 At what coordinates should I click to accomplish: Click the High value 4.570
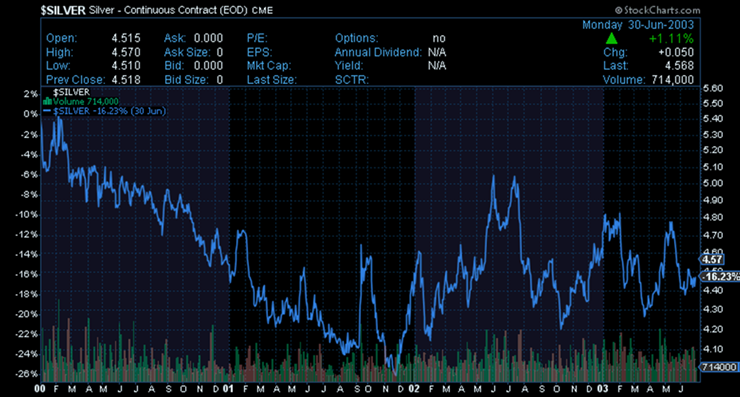pos(126,52)
